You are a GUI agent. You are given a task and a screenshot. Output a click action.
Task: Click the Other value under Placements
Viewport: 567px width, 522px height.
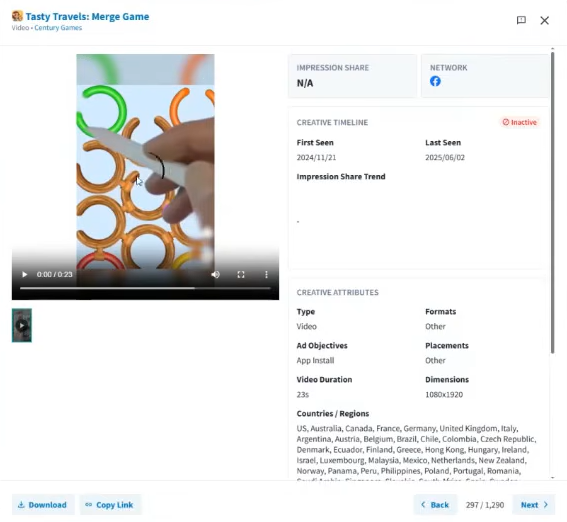[x=435, y=361]
